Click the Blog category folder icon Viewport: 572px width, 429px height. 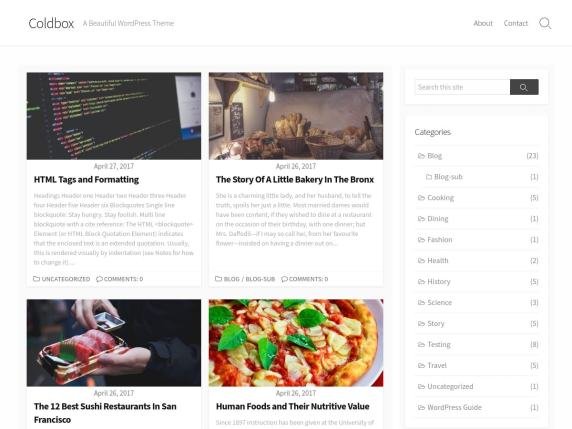(421, 156)
